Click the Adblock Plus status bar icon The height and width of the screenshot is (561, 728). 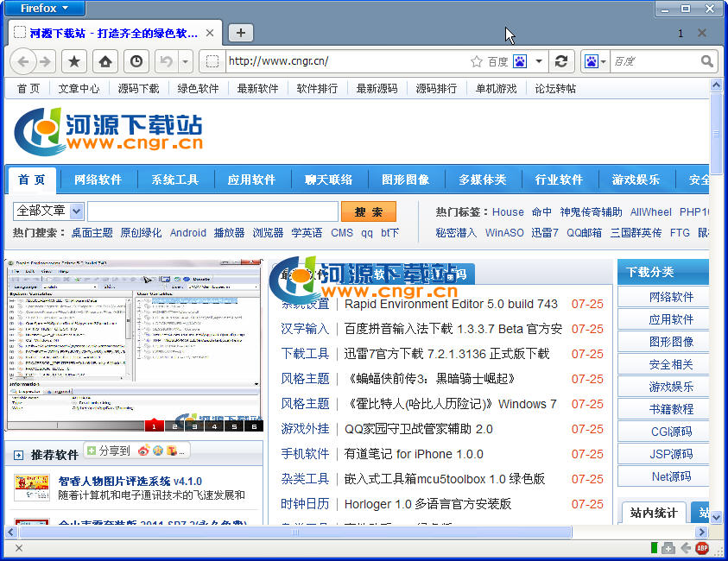pyautogui.click(x=702, y=548)
